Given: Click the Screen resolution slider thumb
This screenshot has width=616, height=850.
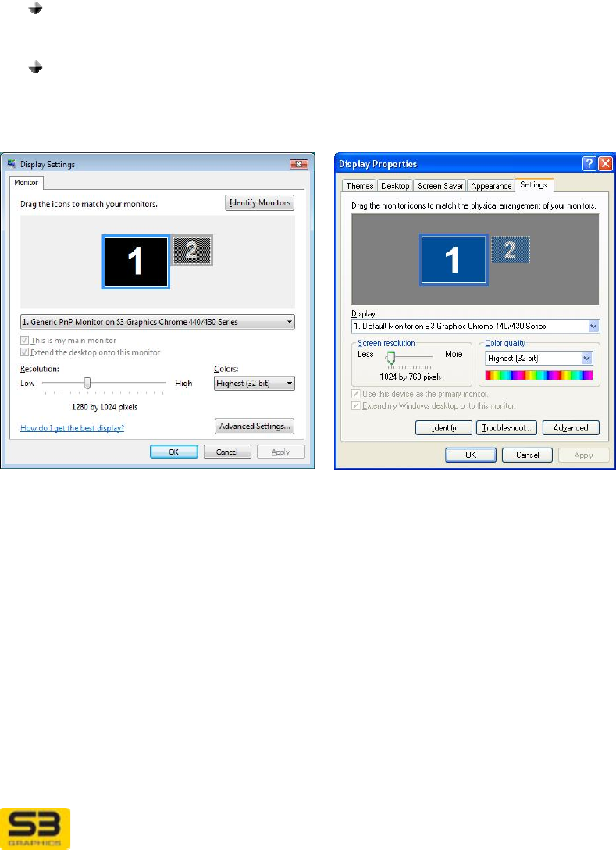Looking at the screenshot, I should point(390,357).
